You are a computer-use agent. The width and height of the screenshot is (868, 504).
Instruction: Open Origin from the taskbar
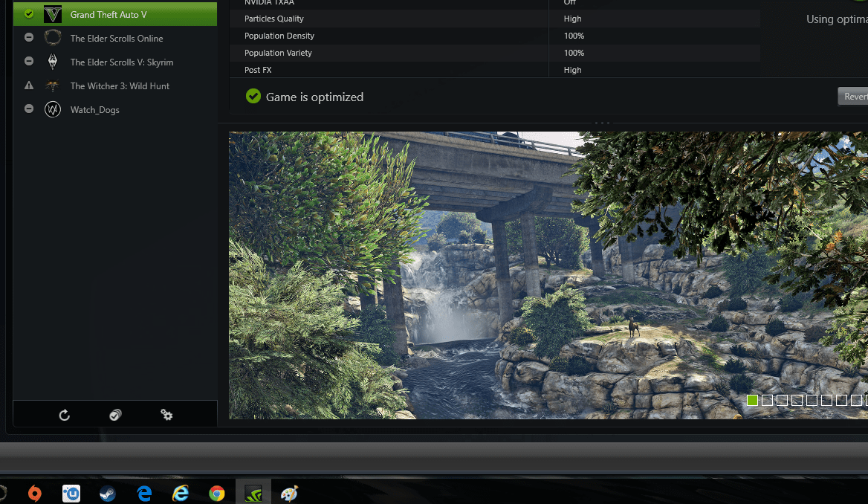34,493
